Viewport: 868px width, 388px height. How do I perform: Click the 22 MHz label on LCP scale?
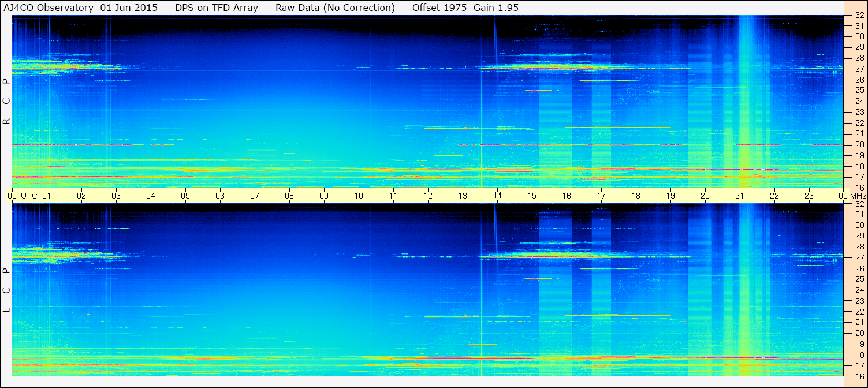tap(859, 312)
